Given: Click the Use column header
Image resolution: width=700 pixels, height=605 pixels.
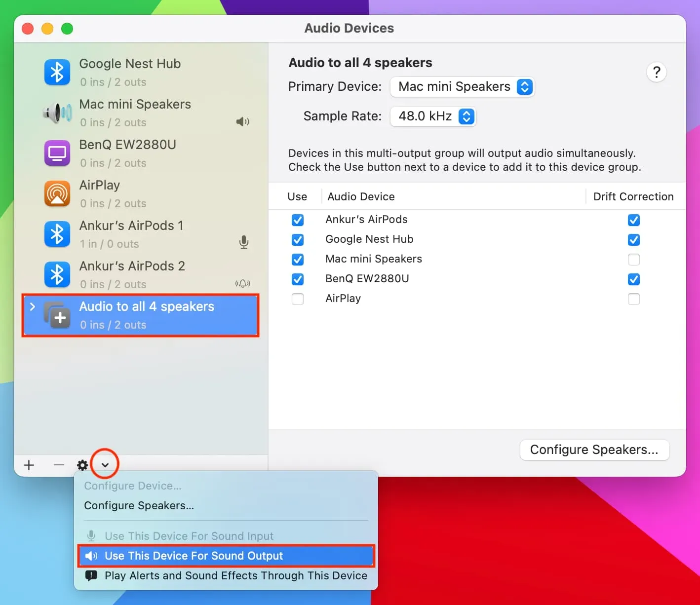Looking at the screenshot, I should (x=297, y=196).
